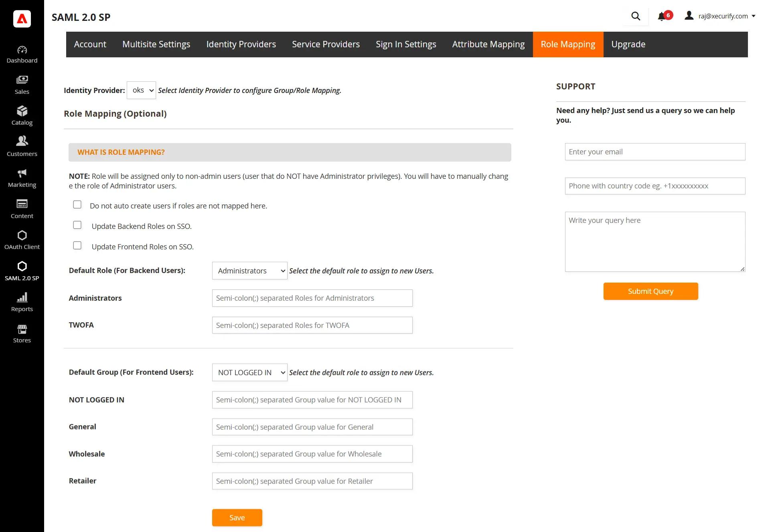The image size is (770, 532).
Task: Open Default Group NOT LOGGED IN dropdown
Action: pyautogui.click(x=249, y=372)
